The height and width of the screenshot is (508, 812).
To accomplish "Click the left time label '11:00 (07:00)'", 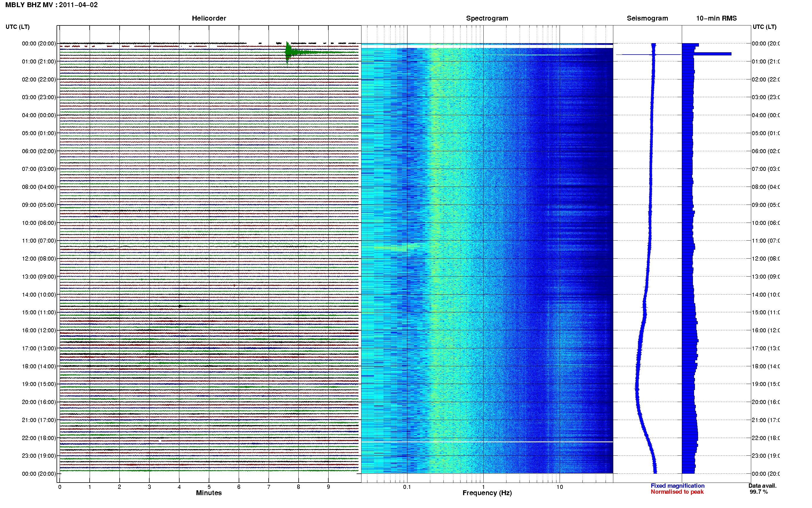I will point(39,241).
